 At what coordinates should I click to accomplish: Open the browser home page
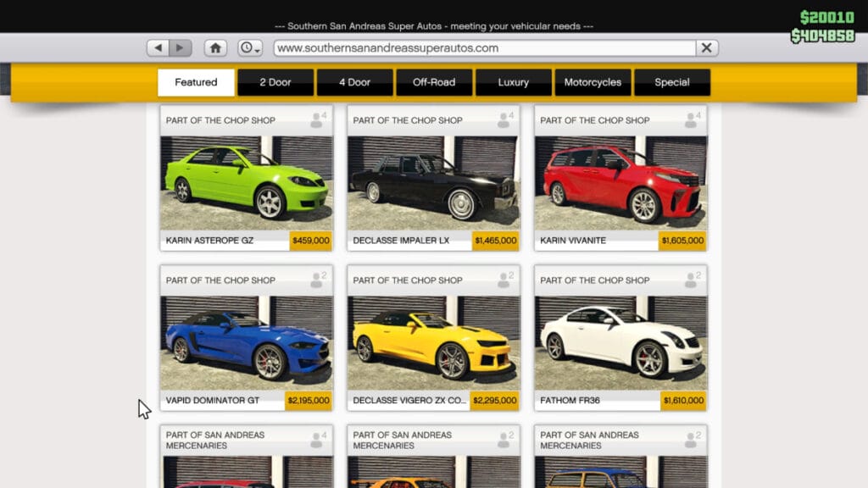tap(215, 47)
